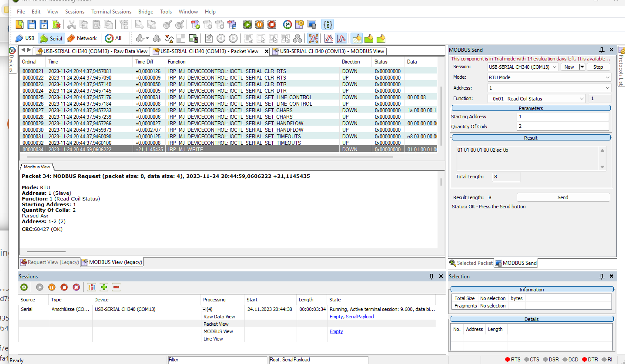Open the Terminal Sessions menu

(111, 12)
